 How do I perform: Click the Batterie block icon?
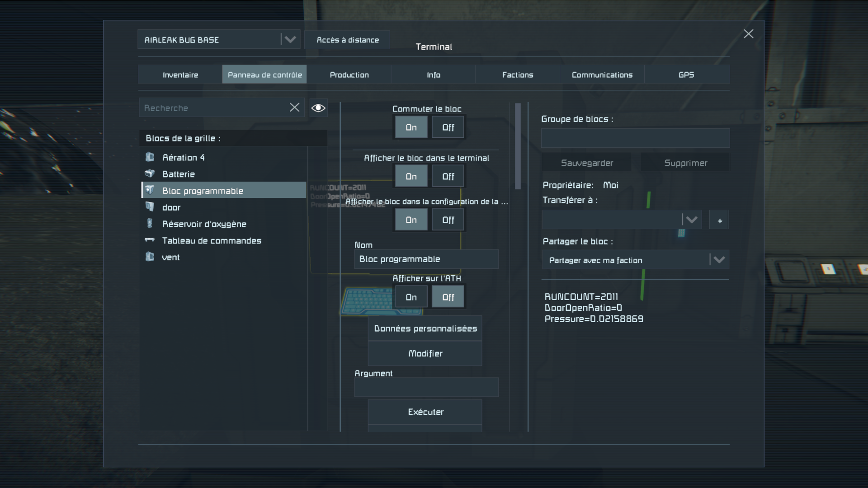coord(150,174)
